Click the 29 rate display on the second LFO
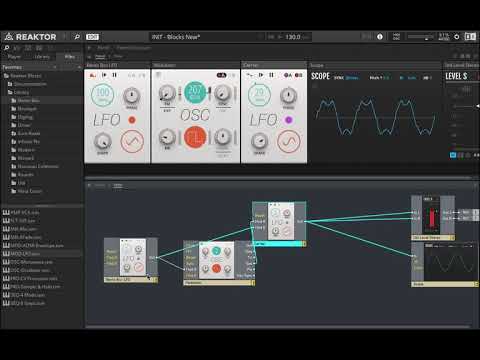The height and width of the screenshot is (360, 480). click(x=259, y=95)
